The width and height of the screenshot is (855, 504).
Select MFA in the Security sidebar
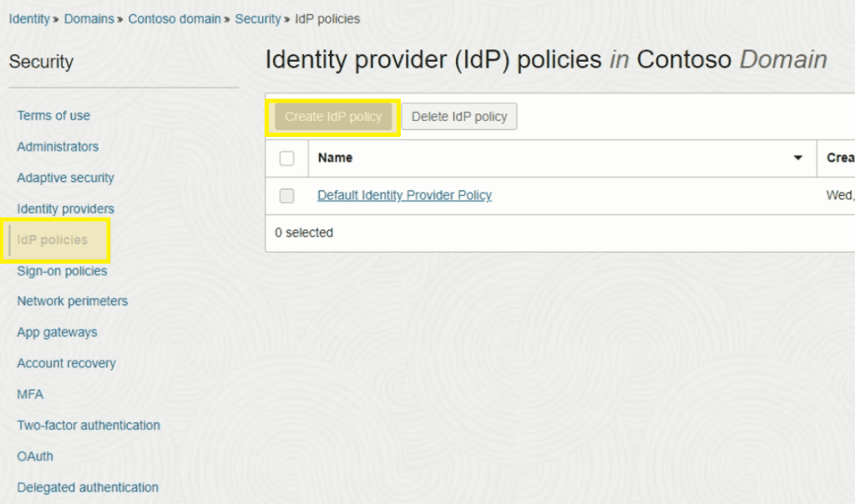pos(30,394)
